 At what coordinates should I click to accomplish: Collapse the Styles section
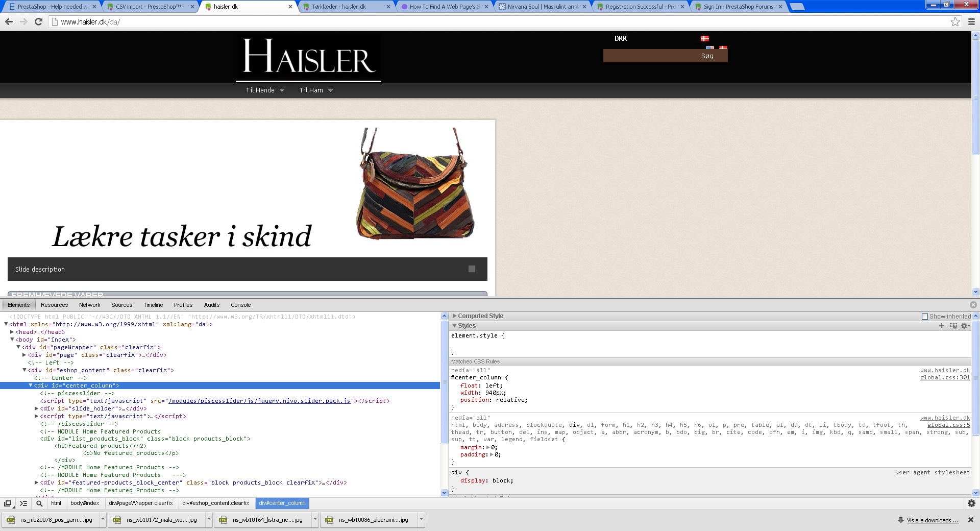coord(454,326)
